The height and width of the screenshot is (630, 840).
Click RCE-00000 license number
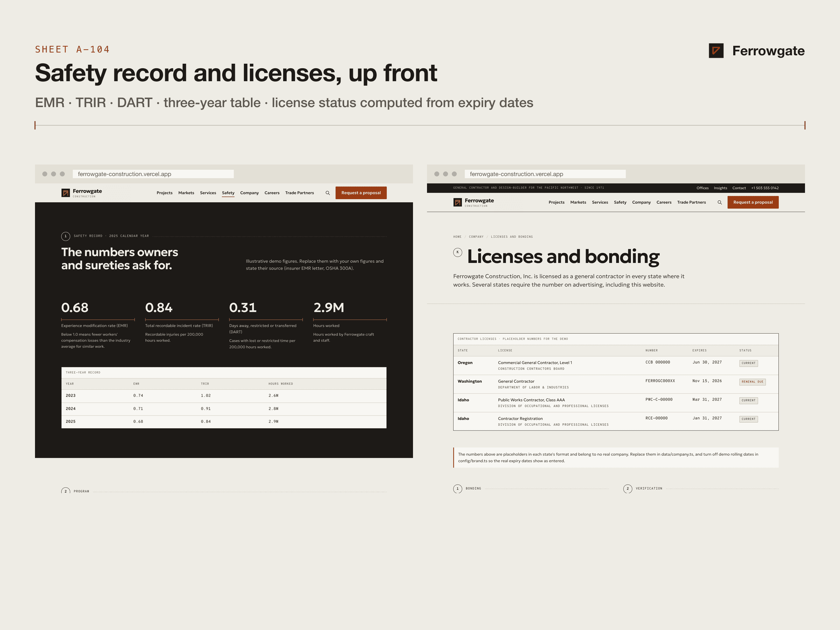tap(656, 418)
